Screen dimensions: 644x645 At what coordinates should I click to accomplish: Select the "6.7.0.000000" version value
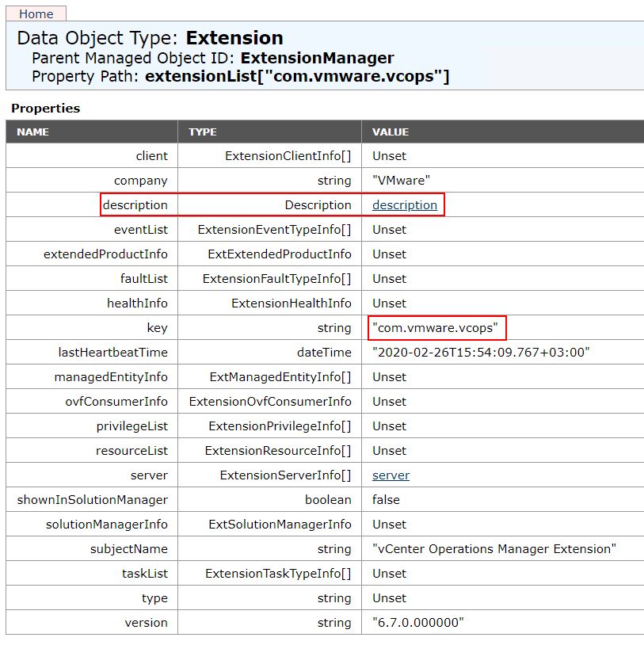click(417, 622)
